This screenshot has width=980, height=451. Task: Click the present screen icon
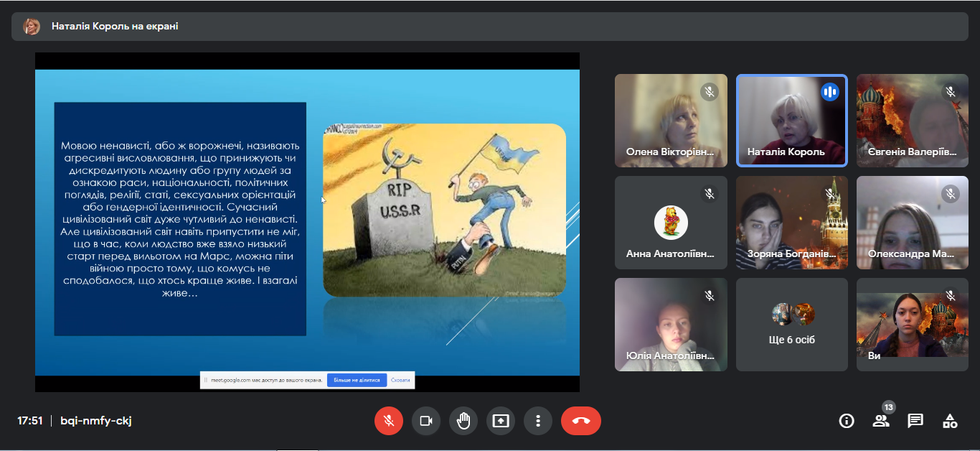click(501, 421)
